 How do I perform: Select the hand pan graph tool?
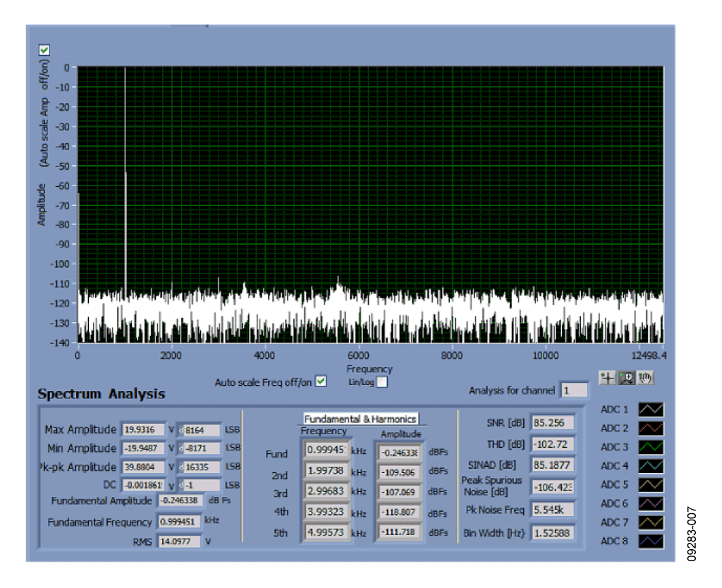coord(645,378)
